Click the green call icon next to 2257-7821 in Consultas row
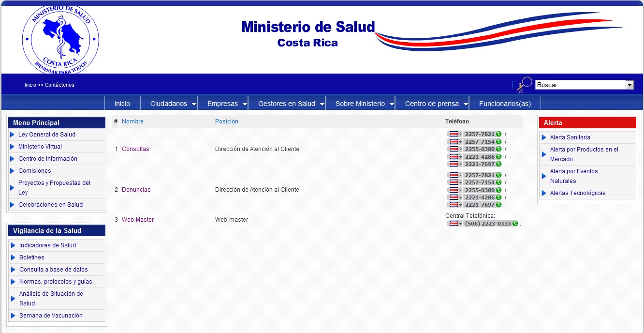This screenshot has height=333, width=644. 498,134
